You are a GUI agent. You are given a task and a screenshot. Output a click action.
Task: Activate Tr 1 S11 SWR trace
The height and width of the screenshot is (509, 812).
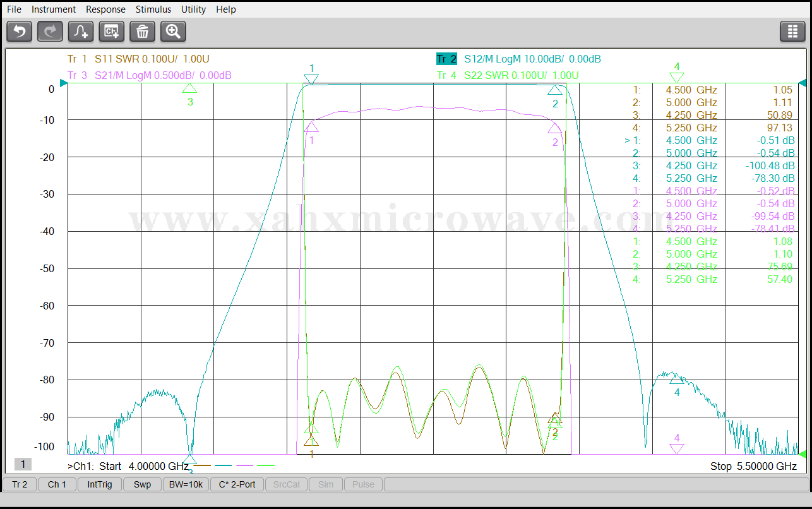pos(138,59)
